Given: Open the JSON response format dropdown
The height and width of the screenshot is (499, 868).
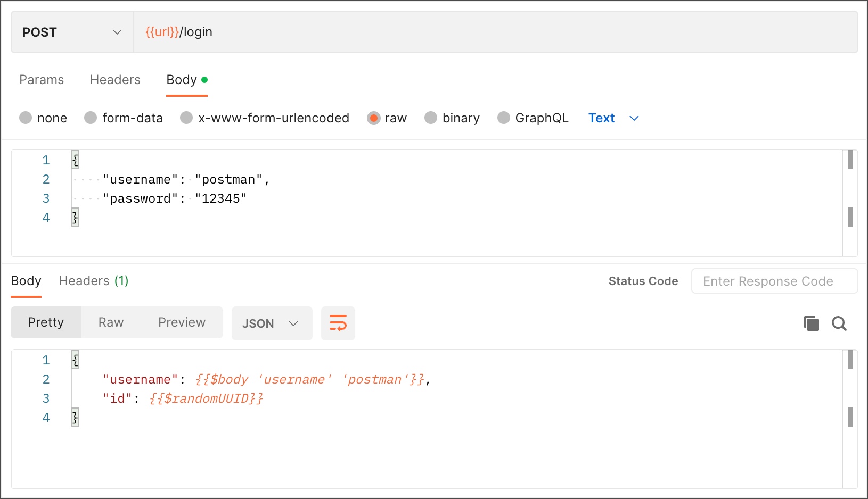Looking at the screenshot, I should (272, 323).
